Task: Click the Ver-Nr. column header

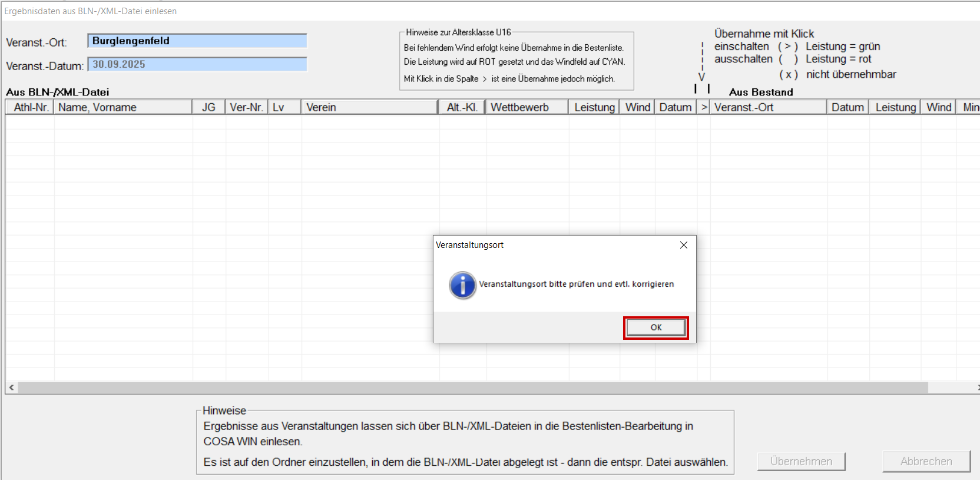Action: (x=246, y=107)
